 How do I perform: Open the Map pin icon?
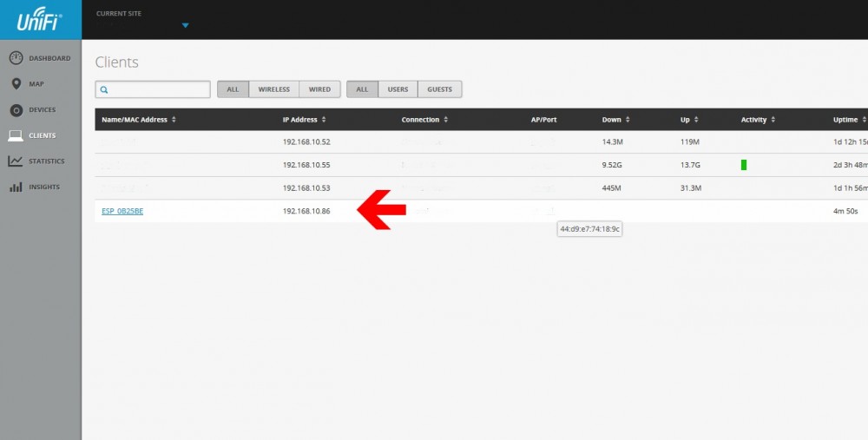pos(16,84)
